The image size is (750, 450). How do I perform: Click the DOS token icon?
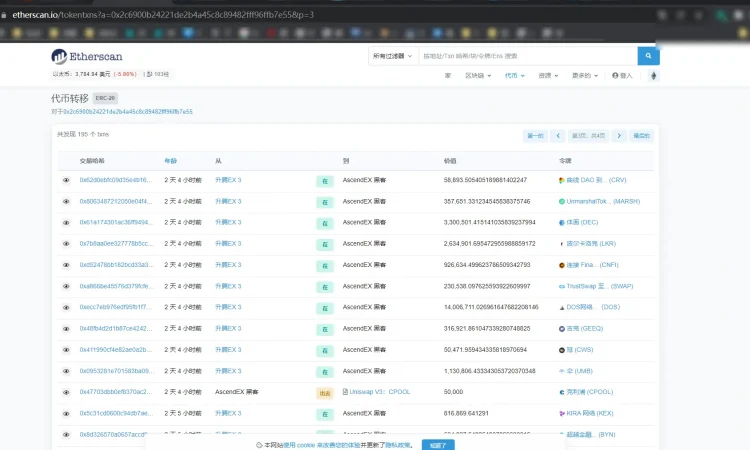(x=562, y=307)
